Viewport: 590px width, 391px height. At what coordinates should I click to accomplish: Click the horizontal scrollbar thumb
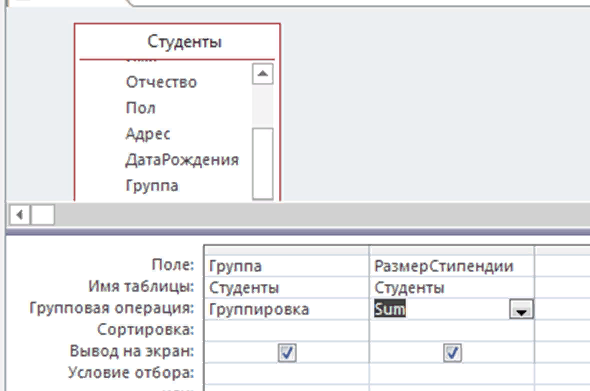coord(43,215)
